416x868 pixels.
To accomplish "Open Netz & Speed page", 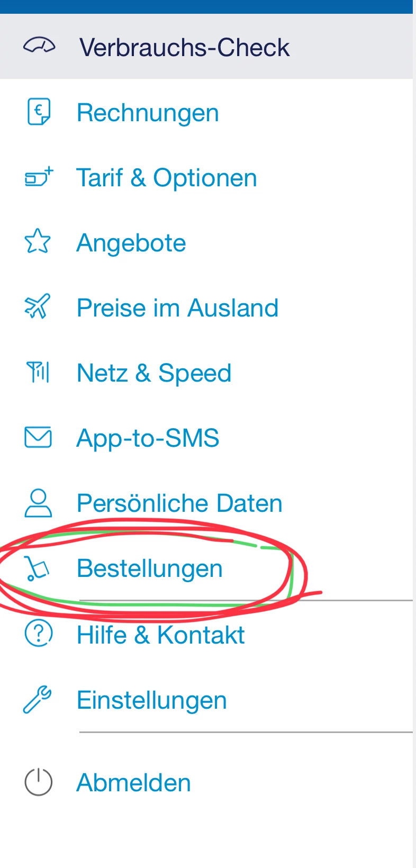I will (154, 373).
